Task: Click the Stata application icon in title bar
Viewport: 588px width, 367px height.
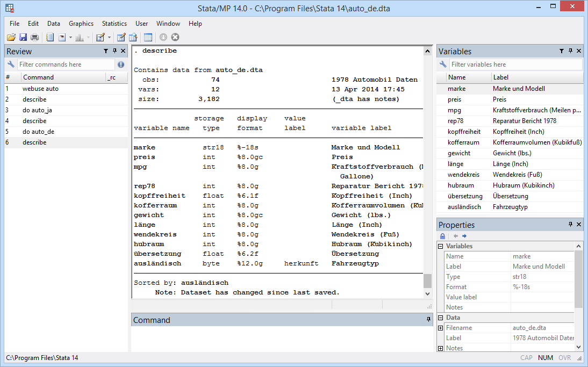Action: (10, 8)
